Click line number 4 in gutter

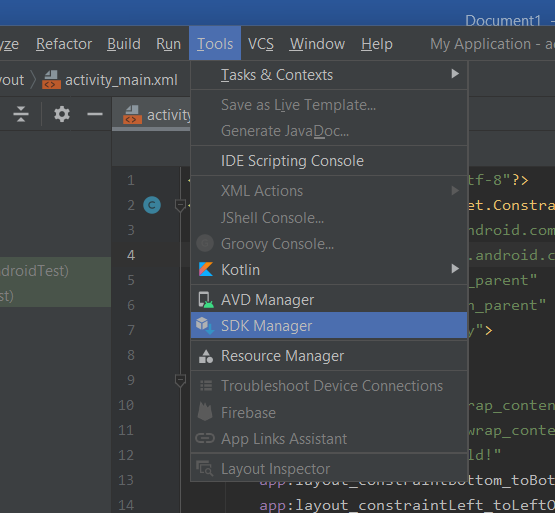(131, 255)
